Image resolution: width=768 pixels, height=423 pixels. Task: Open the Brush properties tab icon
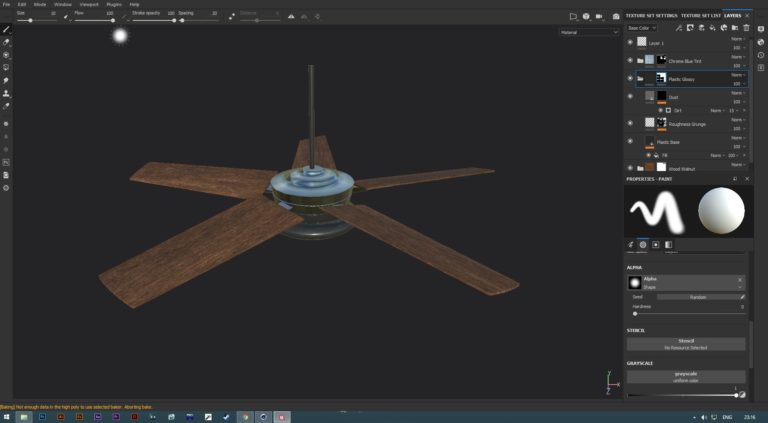[630, 244]
